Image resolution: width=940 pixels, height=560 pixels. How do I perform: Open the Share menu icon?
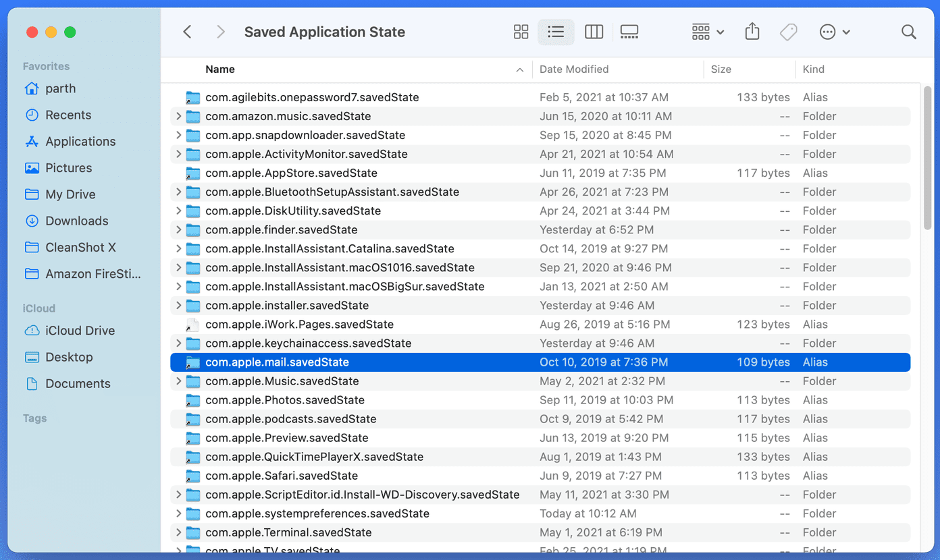click(752, 32)
